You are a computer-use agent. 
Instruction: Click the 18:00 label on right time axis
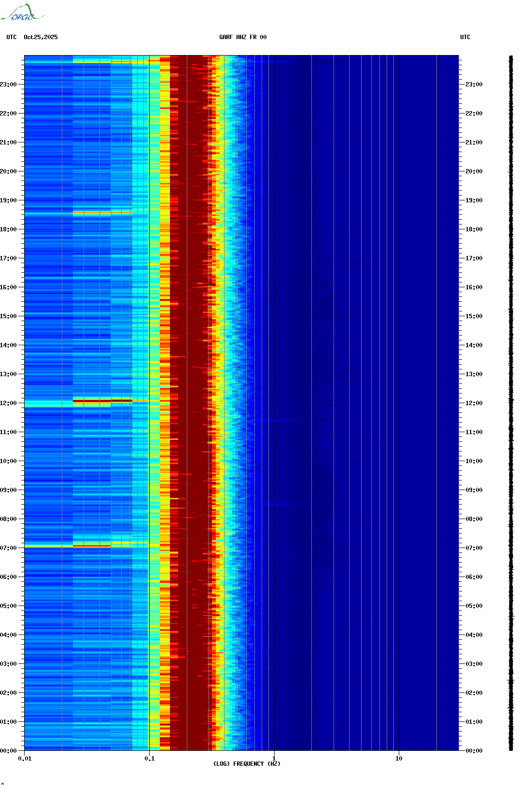(474, 229)
